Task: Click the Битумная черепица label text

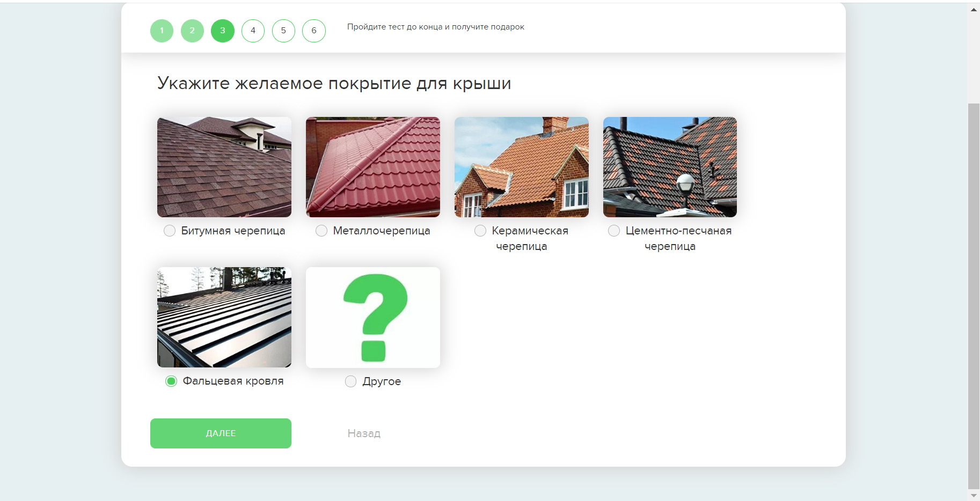Action: [233, 231]
